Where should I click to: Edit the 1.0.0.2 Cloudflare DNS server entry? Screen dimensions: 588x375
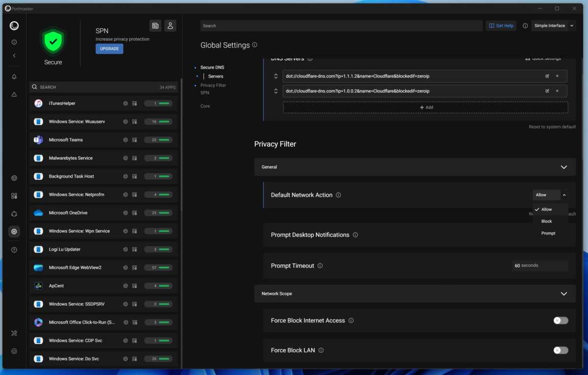click(x=547, y=91)
